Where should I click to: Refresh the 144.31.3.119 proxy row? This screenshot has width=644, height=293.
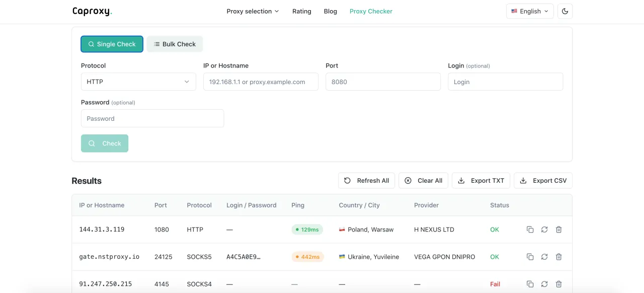point(544,230)
